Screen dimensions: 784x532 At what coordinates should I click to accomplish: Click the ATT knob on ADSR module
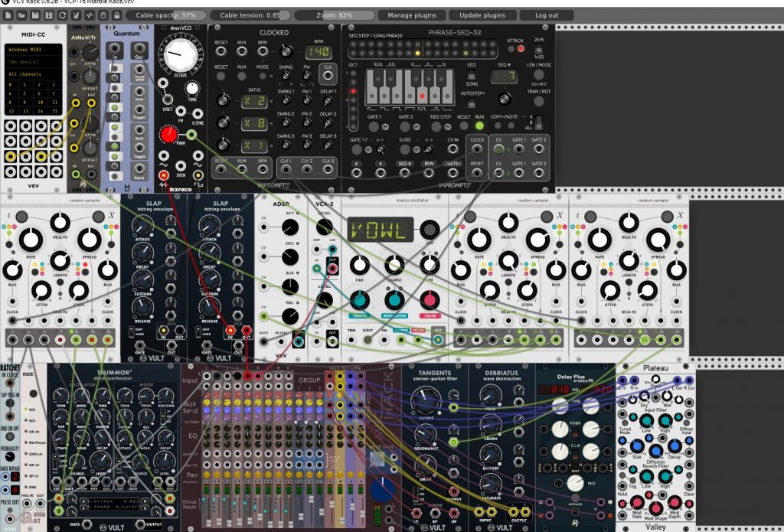pos(290,227)
